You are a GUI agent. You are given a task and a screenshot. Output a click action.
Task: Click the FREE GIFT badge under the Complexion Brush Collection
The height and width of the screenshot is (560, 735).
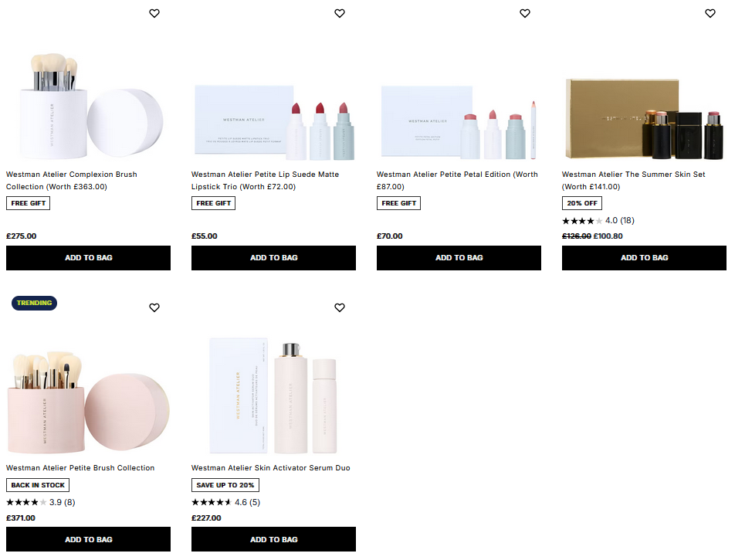pyautogui.click(x=28, y=202)
